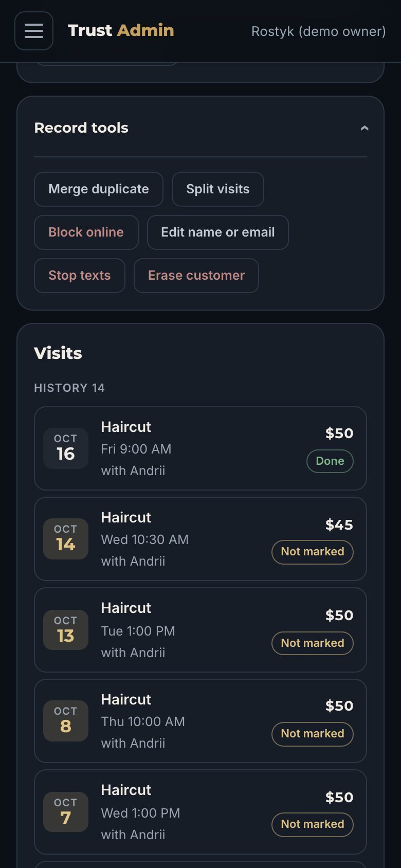Click the Oct 16 date badge
Image resolution: width=401 pixels, height=868 pixels.
66,448
